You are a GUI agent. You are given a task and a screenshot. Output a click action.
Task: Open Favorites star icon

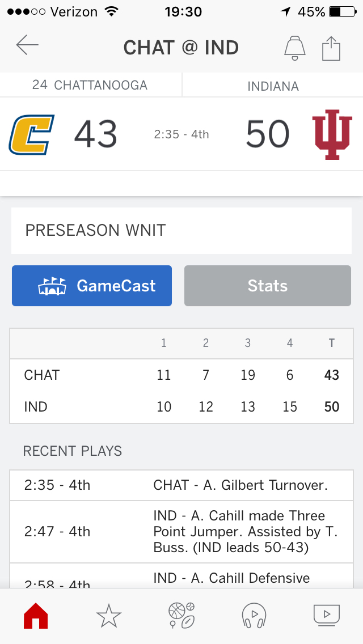(108, 615)
